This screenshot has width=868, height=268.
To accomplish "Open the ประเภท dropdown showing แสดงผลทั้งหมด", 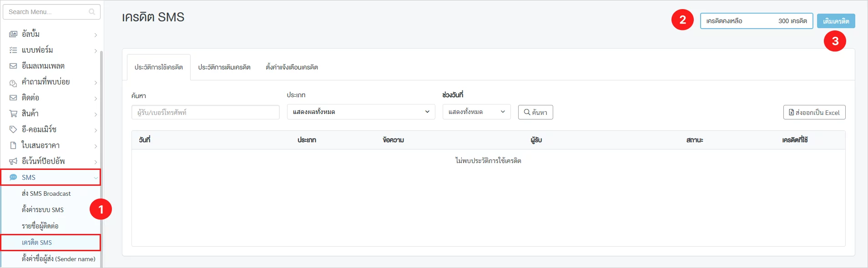I will point(361,112).
